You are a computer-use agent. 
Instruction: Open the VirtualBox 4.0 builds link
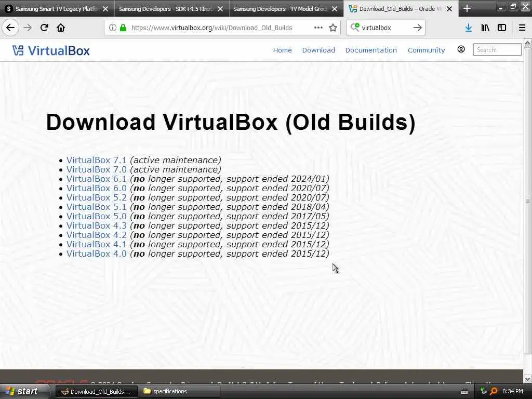click(x=96, y=254)
